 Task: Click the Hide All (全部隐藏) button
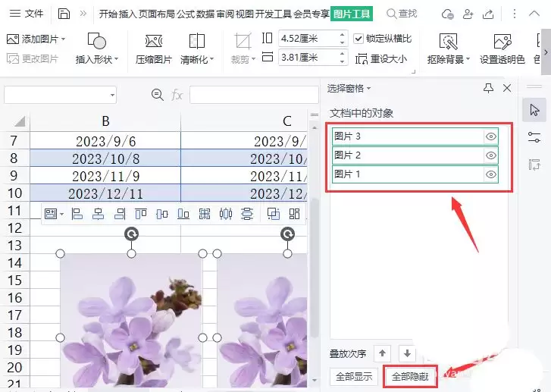pyautogui.click(x=410, y=377)
